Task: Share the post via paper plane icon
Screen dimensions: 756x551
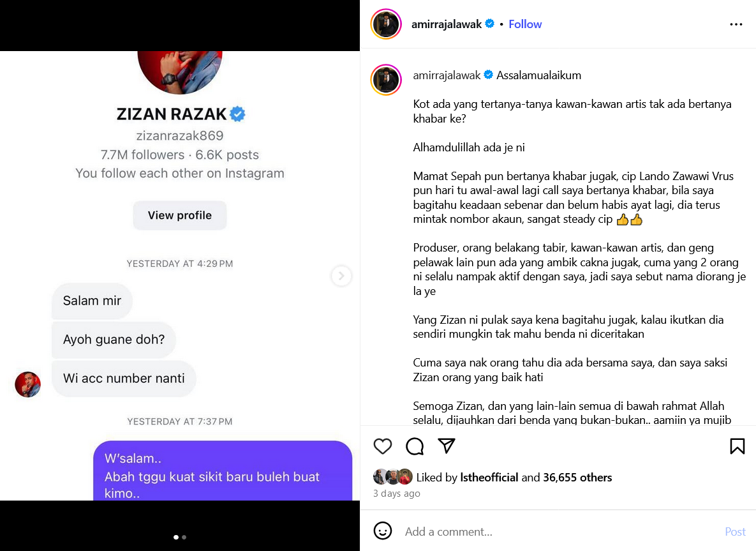Action: [447, 446]
